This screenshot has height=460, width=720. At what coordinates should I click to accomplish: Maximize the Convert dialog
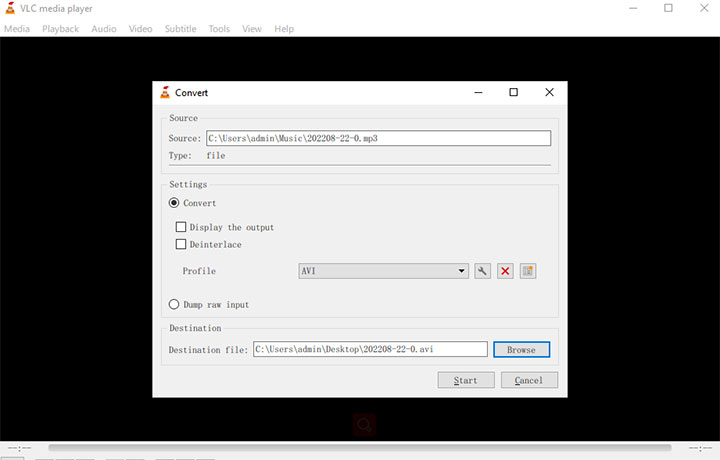click(513, 92)
